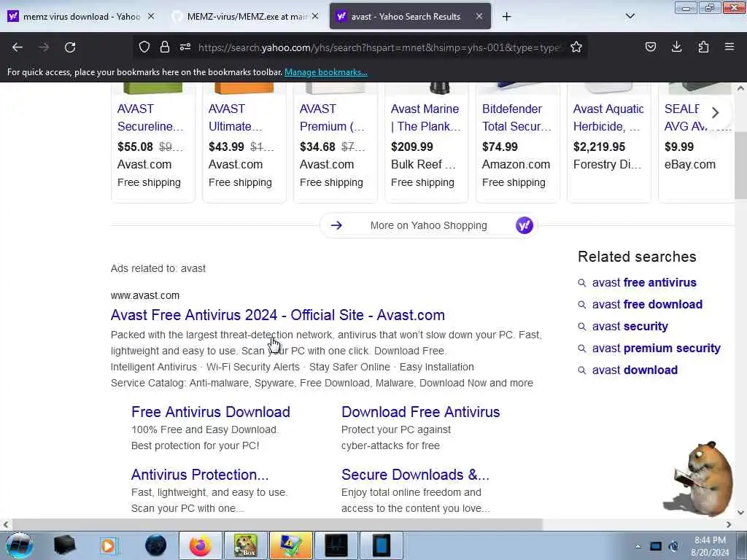The height and width of the screenshot is (560, 747).
Task: Search related: avast premium security
Action: (656, 348)
